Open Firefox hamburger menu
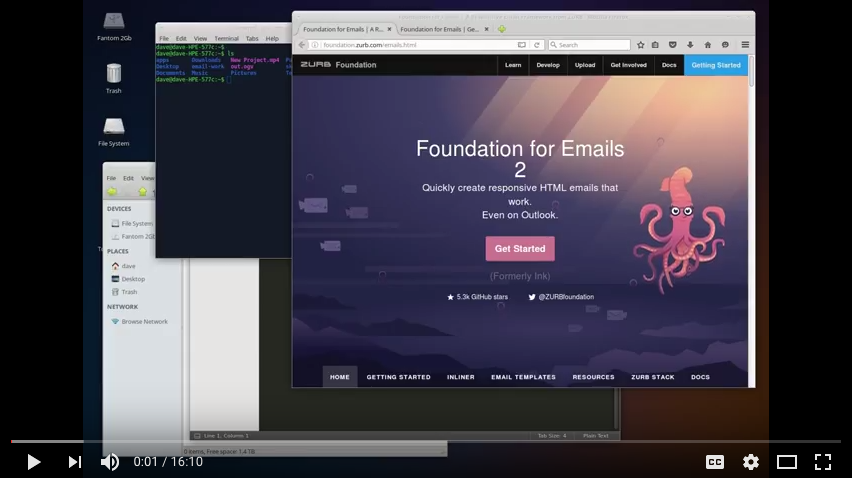 point(745,45)
